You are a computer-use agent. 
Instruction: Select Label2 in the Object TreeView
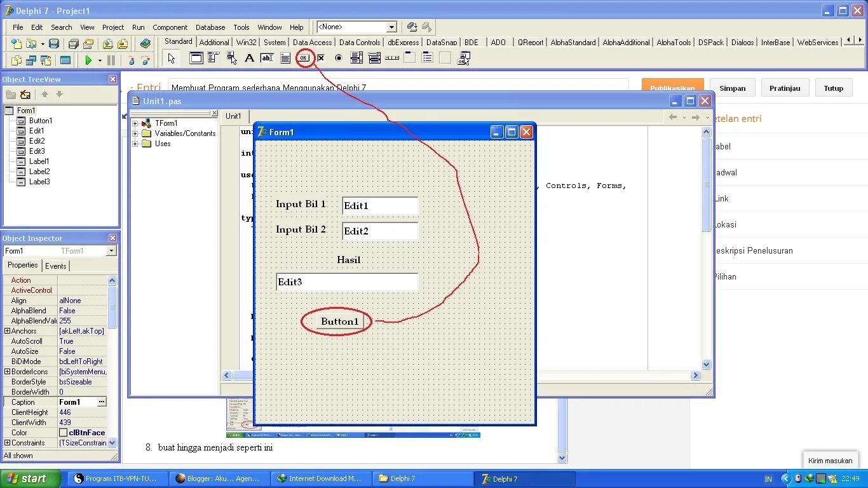(x=39, y=172)
